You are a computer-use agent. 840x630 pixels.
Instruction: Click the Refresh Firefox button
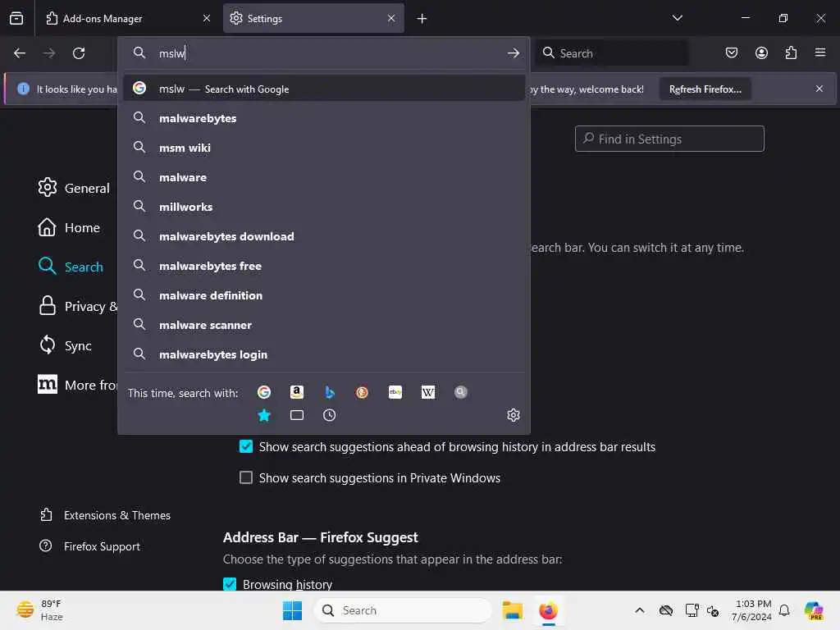coord(705,89)
